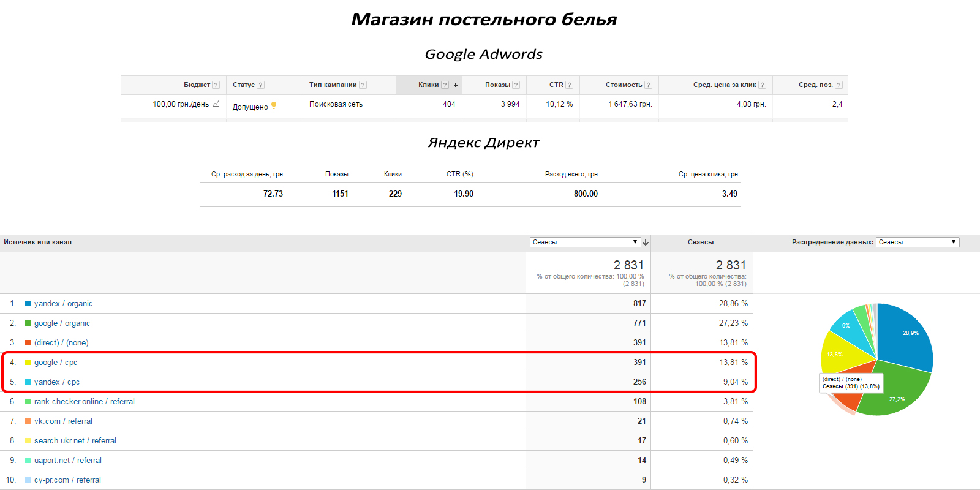The height and width of the screenshot is (490, 980).
Task: Open Распределение данных Сеансы dropdown
Action: click(918, 242)
